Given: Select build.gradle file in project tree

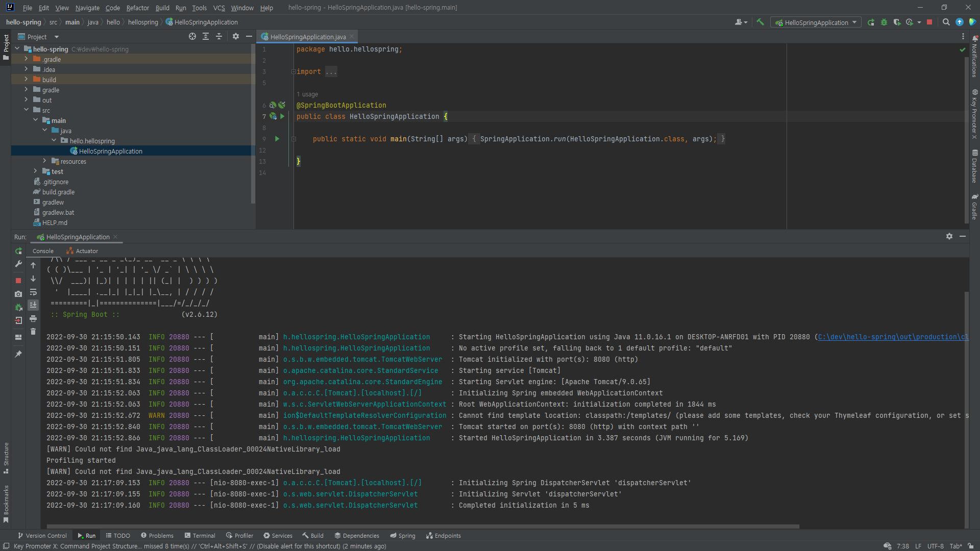Looking at the screenshot, I should coord(58,192).
